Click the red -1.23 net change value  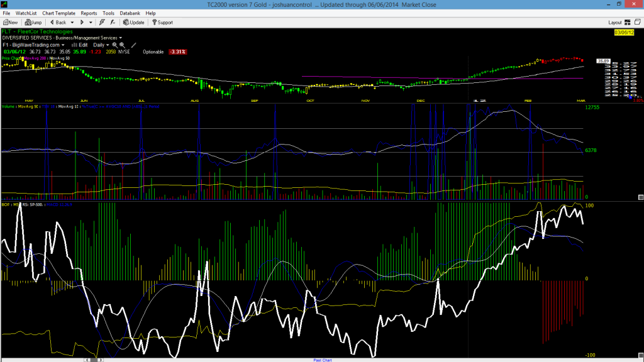coord(95,52)
